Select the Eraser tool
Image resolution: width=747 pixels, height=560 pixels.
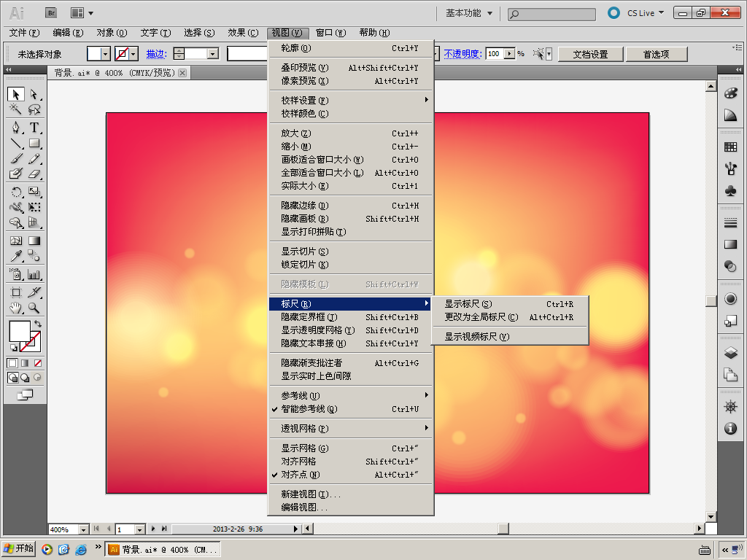[34, 174]
